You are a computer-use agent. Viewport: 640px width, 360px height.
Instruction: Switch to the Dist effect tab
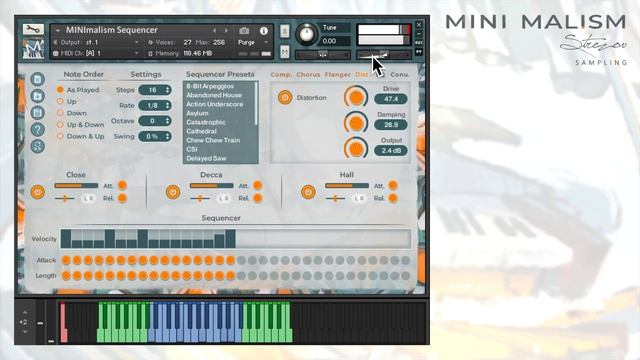click(x=362, y=75)
